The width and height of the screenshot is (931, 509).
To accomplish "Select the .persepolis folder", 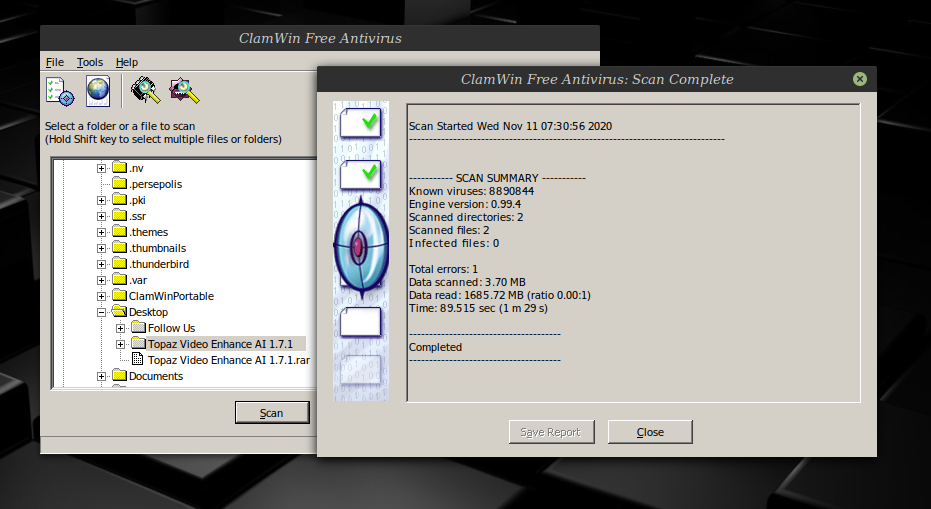I will pos(156,184).
